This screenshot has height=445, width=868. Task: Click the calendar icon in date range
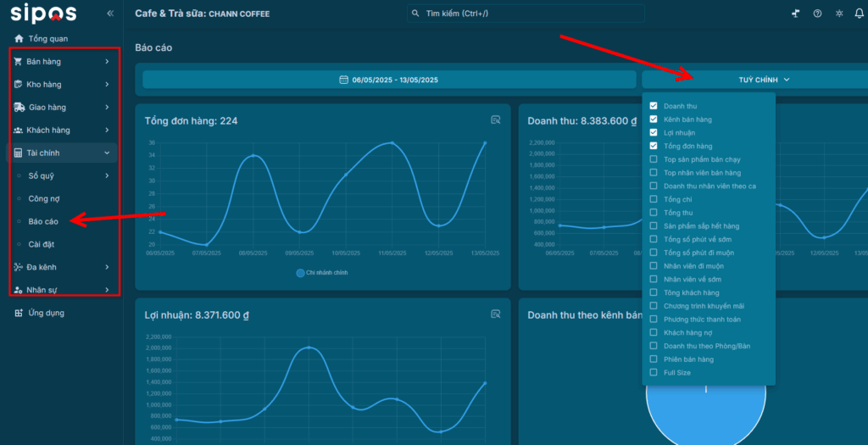(x=344, y=80)
